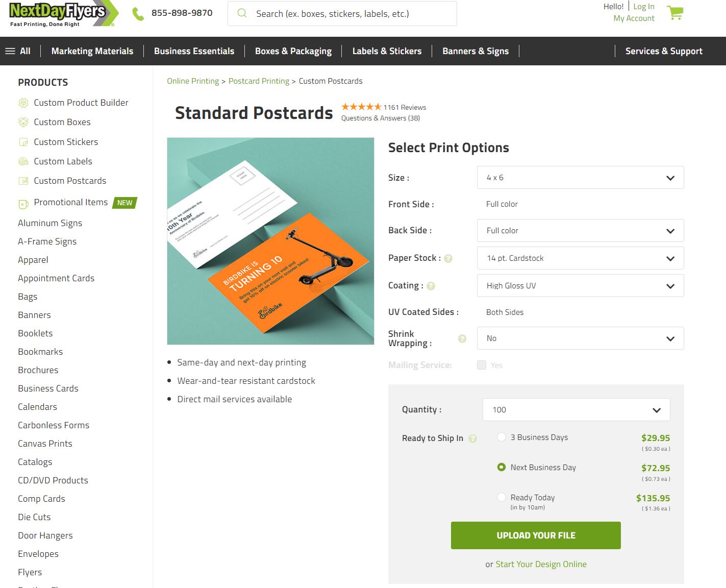Click the Start Your Design Online link
The image size is (726, 588).
pos(541,564)
